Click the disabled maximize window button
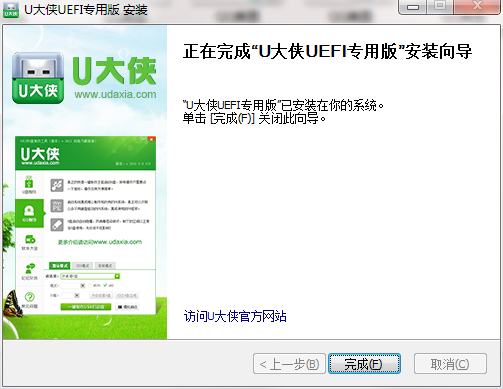Screen dimensions: 503x389 pyautogui.click(x=440, y=7)
